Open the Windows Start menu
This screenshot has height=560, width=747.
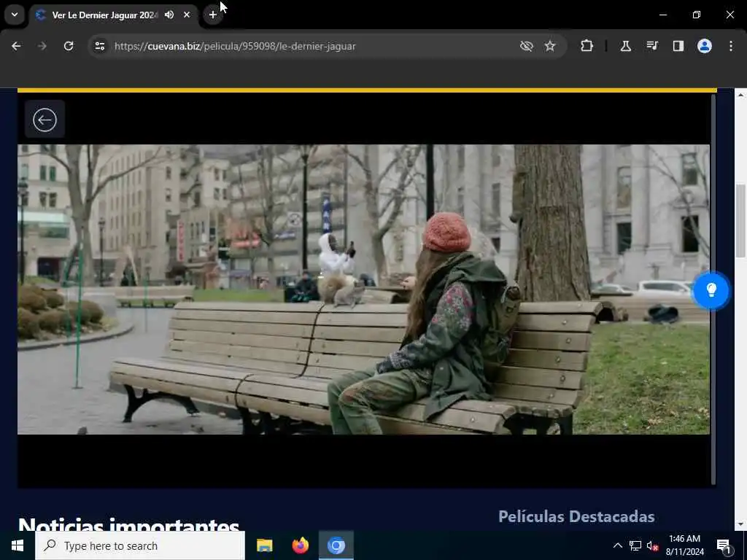click(x=18, y=545)
